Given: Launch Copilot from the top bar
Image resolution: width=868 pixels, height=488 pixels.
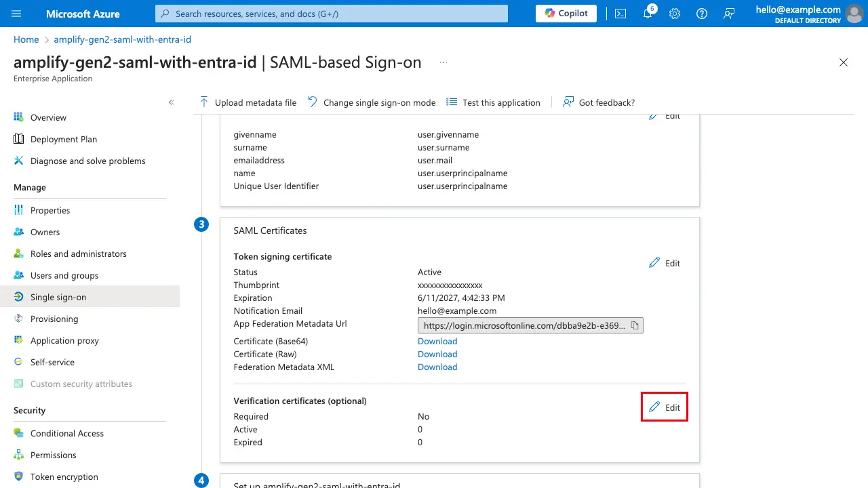Looking at the screenshot, I should click(x=566, y=14).
